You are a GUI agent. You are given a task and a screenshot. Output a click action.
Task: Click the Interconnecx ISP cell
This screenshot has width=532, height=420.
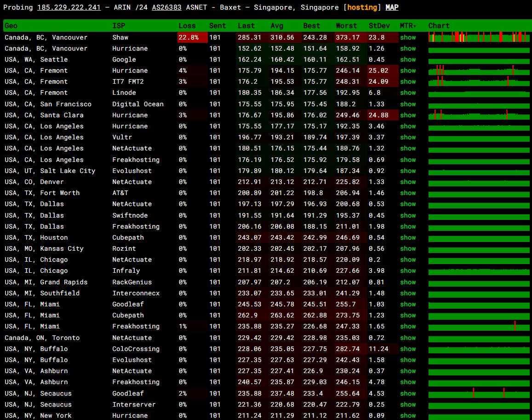click(136, 293)
